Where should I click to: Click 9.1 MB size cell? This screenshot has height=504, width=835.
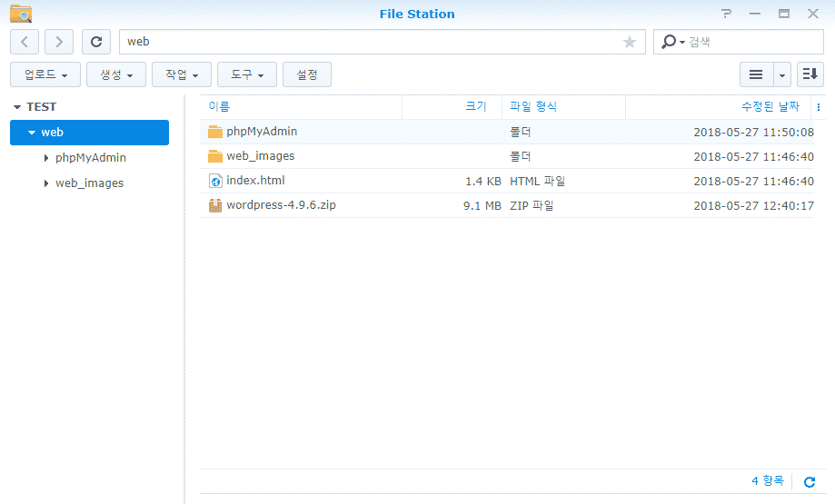click(x=482, y=206)
